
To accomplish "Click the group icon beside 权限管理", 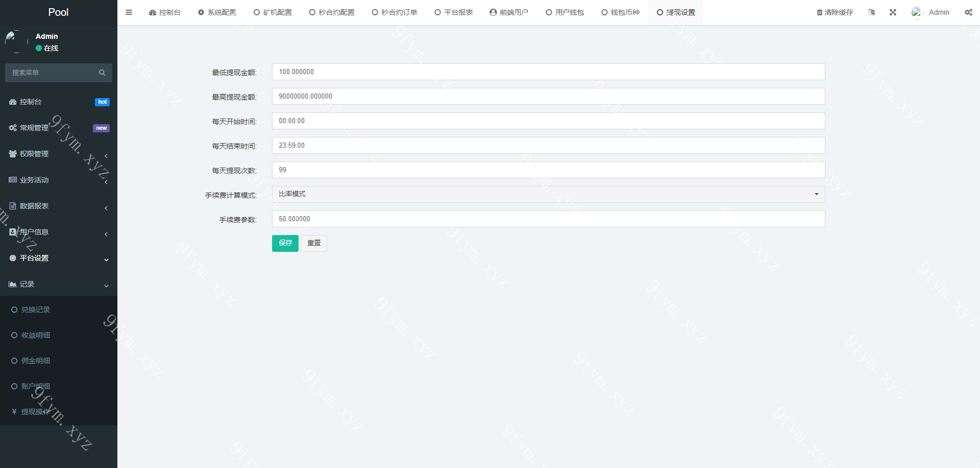I will pyautogui.click(x=13, y=154).
